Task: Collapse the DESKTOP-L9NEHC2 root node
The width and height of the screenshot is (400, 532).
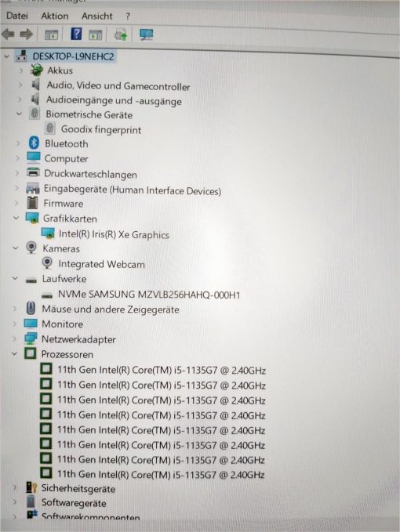Action: 6,56
